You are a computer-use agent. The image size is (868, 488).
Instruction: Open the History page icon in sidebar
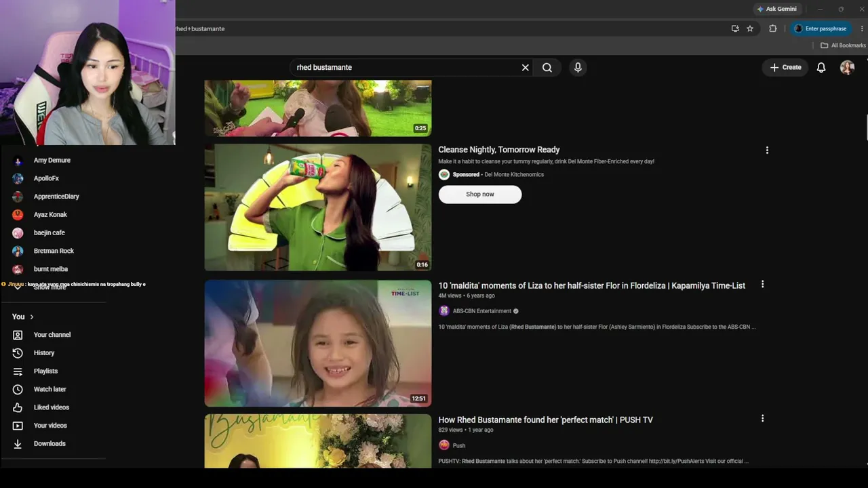pos(18,353)
